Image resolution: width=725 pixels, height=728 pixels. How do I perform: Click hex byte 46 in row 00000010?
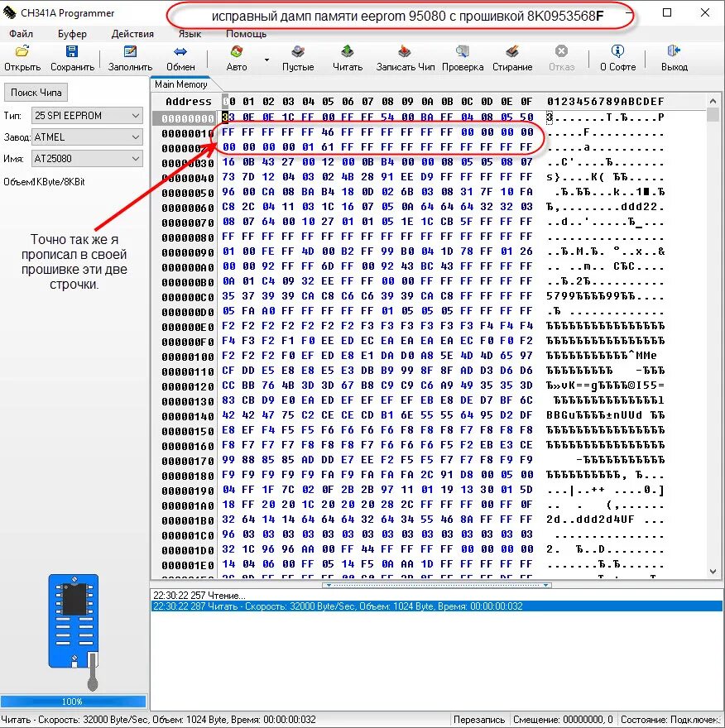(328, 132)
